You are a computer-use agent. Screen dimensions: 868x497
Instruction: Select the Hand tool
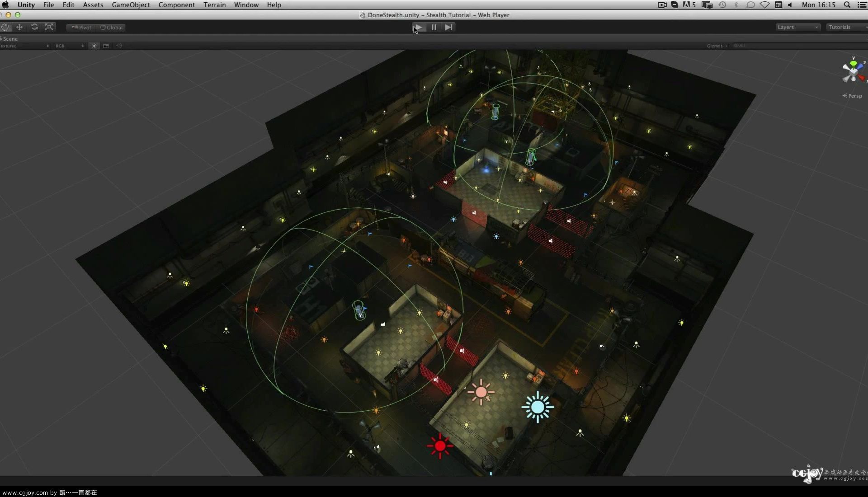(5, 27)
